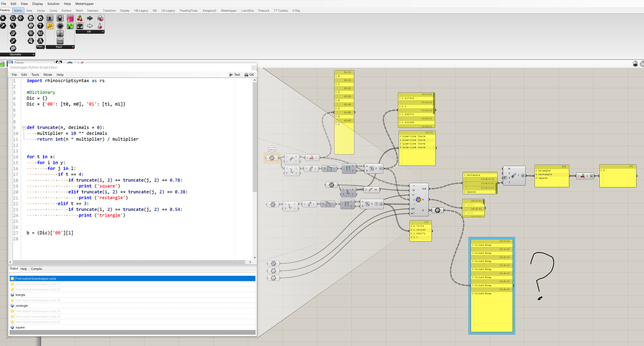This screenshot has height=346, width=644.
Task: Switch to the Compile tab
Action: [36, 268]
